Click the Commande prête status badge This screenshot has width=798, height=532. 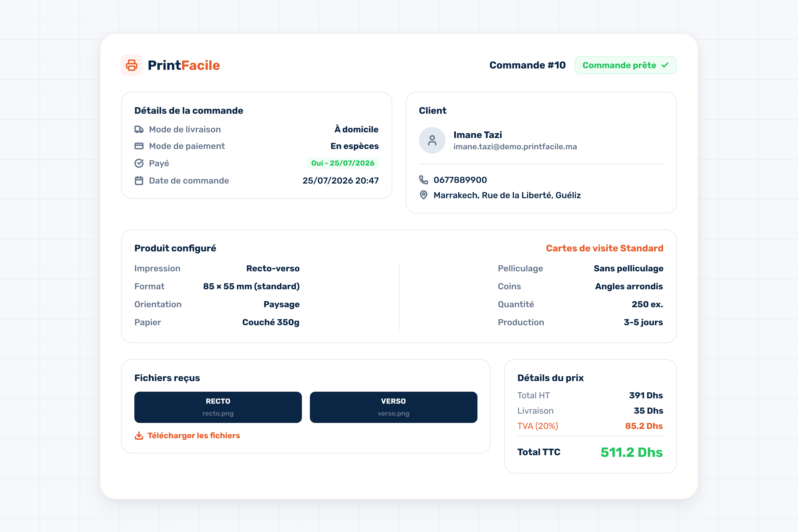point(626,65)
